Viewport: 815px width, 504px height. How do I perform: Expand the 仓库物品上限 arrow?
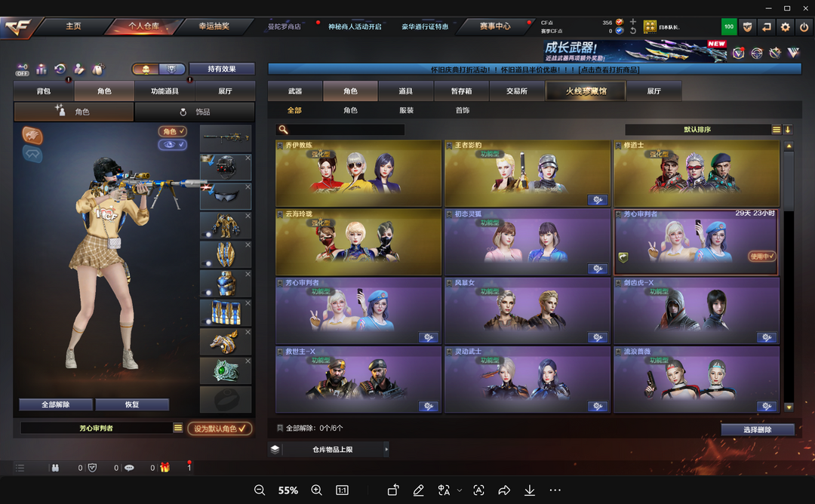coord(386,450)
